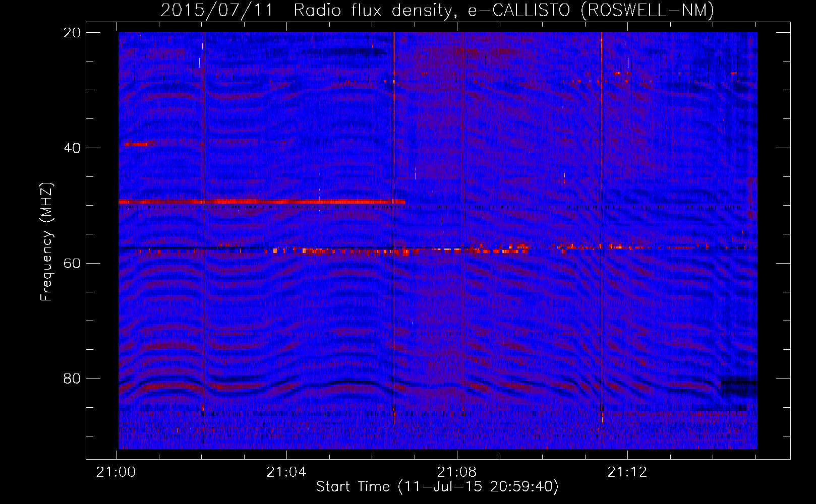816x504 pixels.
Task: Click the 'Start Time (11-Jul-15 20:59:40)' label
Action: coord(437,486)
